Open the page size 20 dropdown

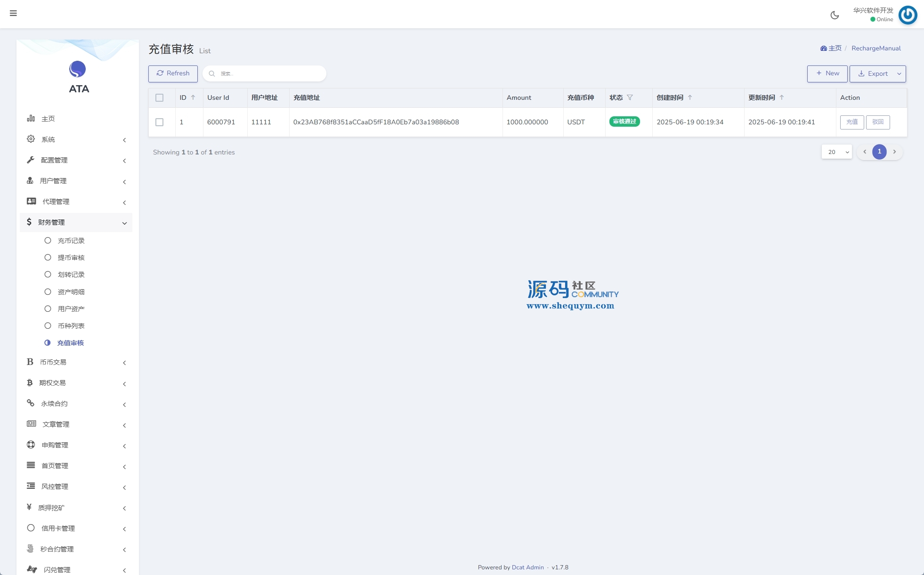point(837,152)
